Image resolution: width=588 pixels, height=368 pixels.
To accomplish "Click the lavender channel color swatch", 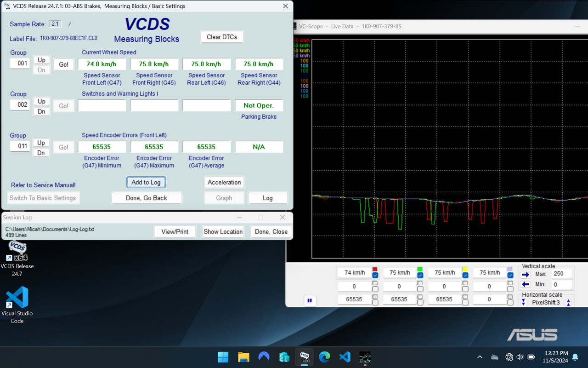I will pos(510,269).
